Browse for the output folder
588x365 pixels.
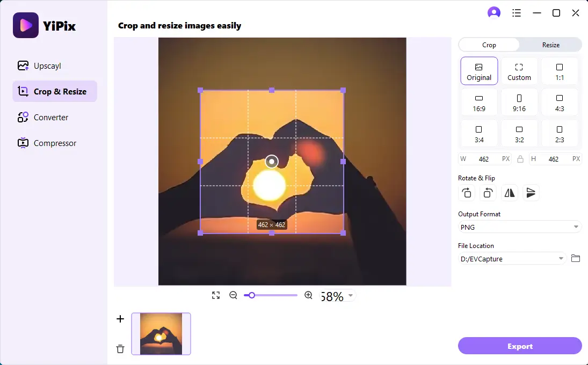click(x=575, y=258)
